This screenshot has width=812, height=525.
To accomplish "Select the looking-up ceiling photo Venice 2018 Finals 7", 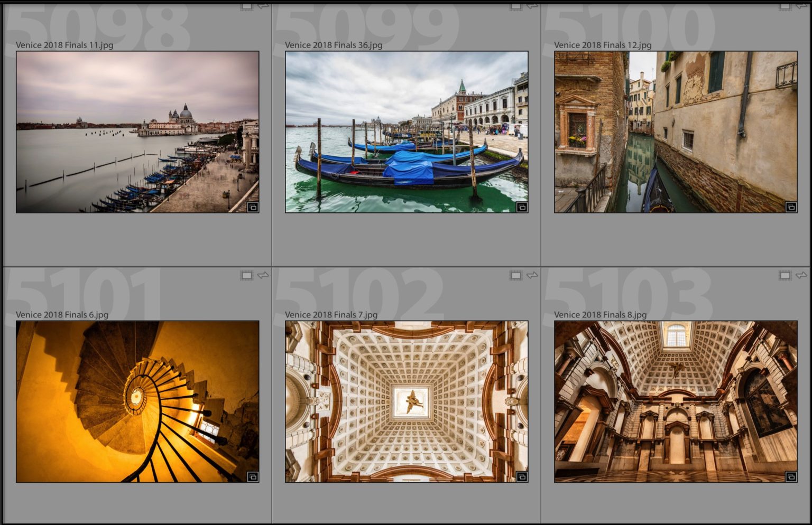I will tap(406, 402).
